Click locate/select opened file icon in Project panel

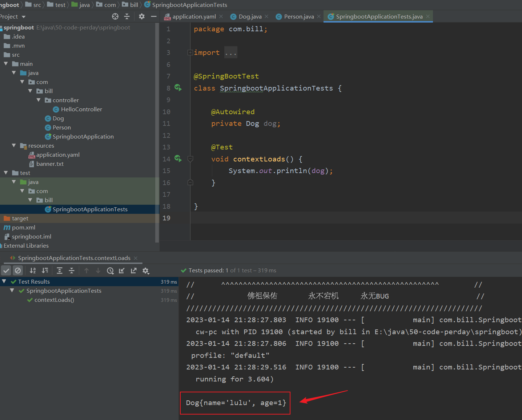115,16
